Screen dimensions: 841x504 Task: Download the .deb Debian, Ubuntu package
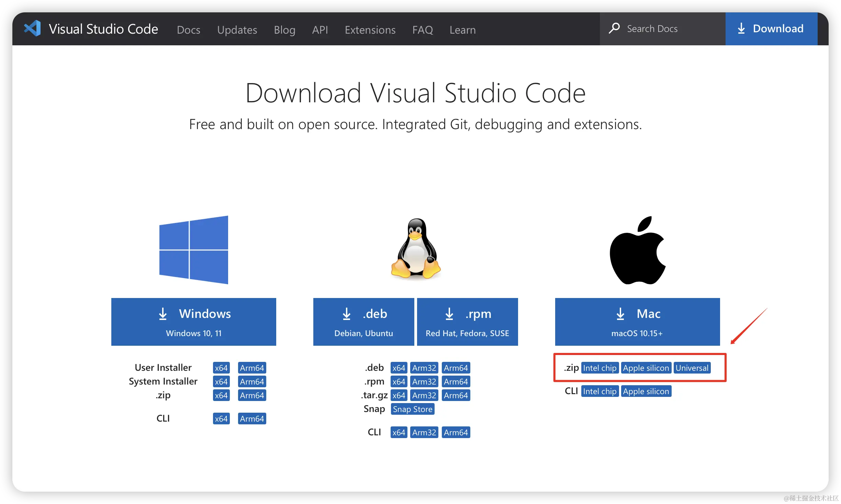click(x=363, y=322)
